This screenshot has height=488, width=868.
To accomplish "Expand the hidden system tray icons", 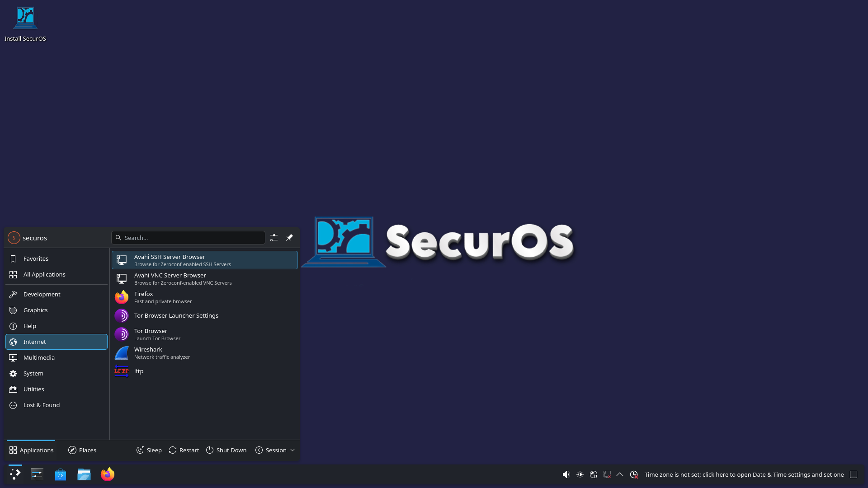I will (x=620, y=474).
